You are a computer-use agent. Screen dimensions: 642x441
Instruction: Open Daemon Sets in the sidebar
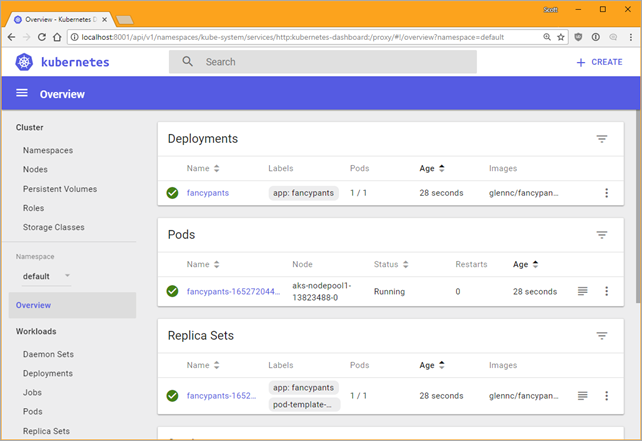(x=48, y=354)
